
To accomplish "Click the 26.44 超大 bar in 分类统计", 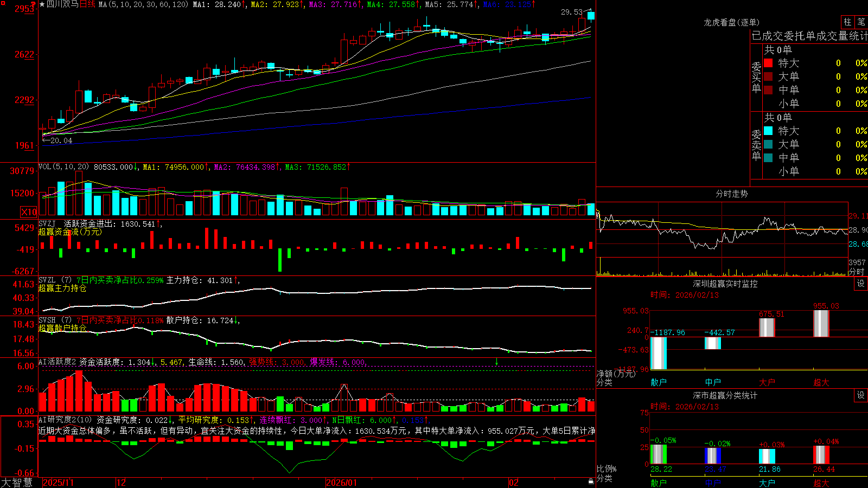I will (x=821, y=455).
